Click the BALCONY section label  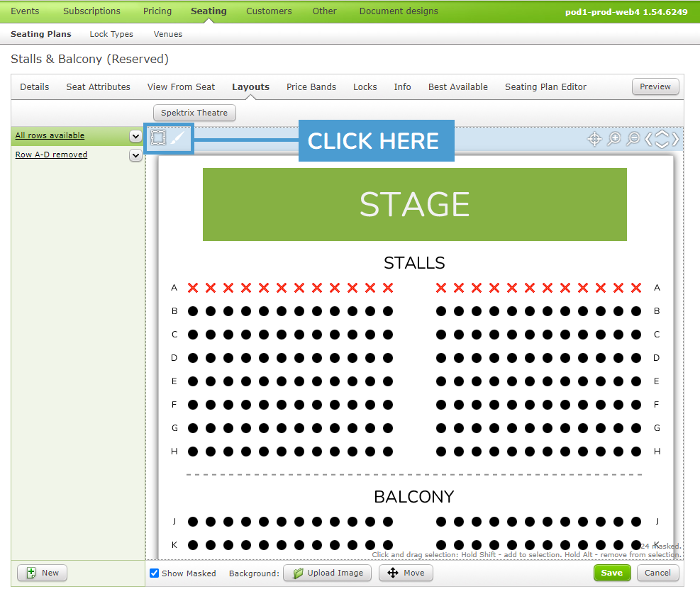click(x=414, y=497)
